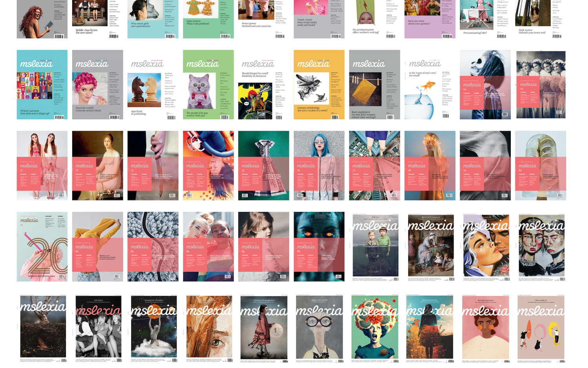Open the 'Apartheid in publishing' chess pieces cover
This screenshot has width=588, height=368.
click(153, 84)
